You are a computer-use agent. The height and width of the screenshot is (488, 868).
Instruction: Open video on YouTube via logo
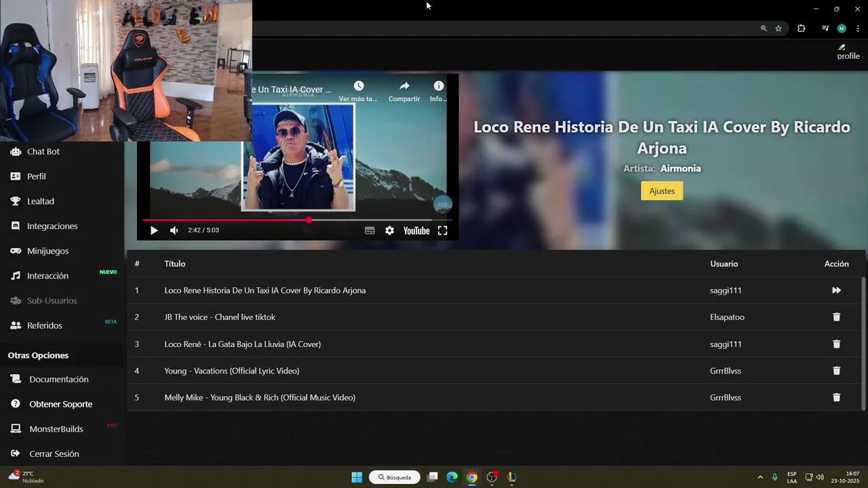click(x=416, y=230)
